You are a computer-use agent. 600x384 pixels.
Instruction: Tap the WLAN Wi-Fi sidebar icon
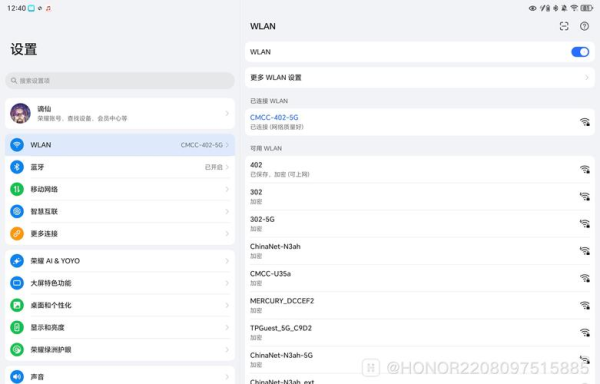[17, 145]
